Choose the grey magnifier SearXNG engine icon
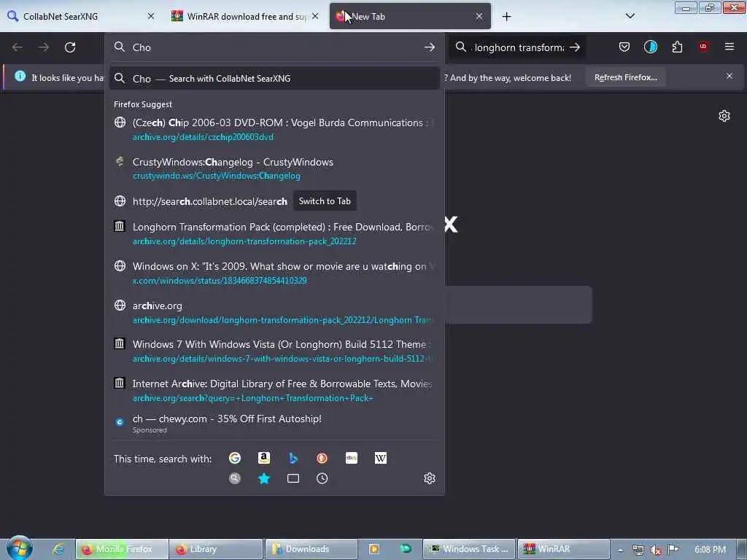747x560 pixels. coord(234,478)
